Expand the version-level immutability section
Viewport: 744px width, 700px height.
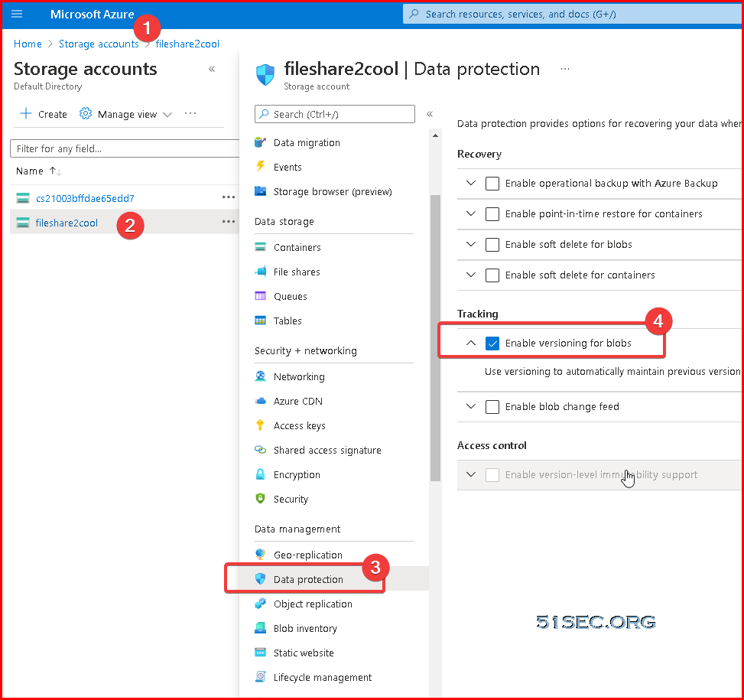click(471, 474)
